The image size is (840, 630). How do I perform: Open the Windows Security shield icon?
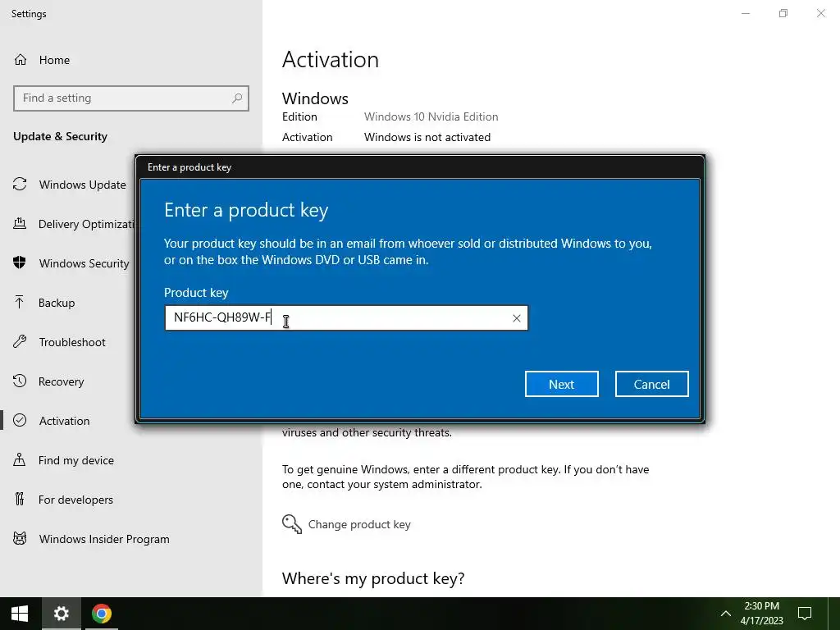coord(20,262)
